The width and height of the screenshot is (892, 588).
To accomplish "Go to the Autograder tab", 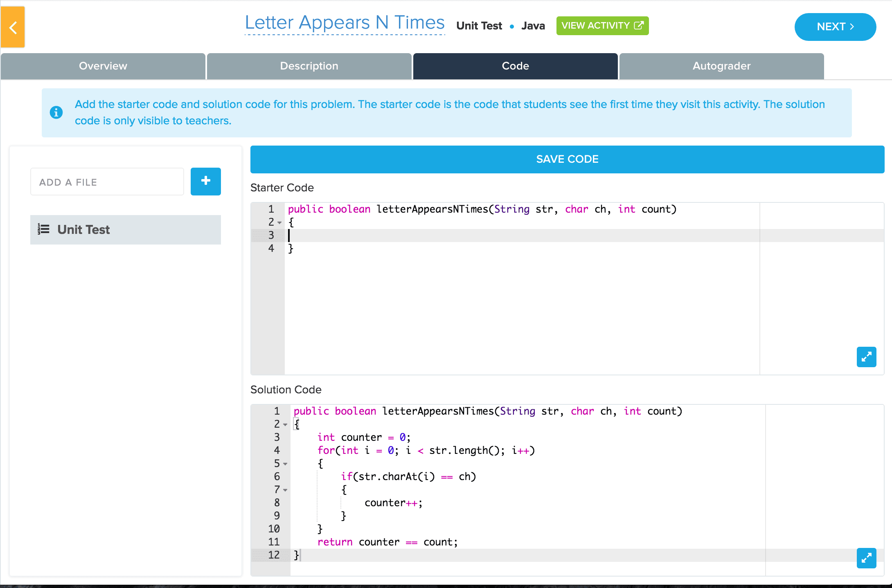I will tap(721, 66).
